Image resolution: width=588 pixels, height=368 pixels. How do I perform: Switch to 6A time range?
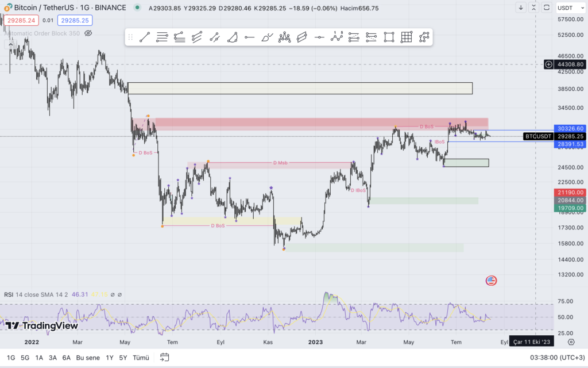tap(67, 358)
